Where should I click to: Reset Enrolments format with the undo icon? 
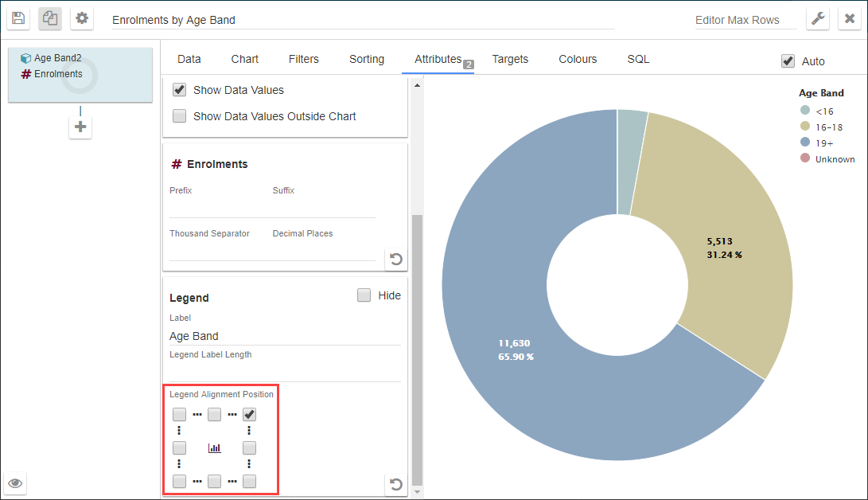click(x=395, y=259)
